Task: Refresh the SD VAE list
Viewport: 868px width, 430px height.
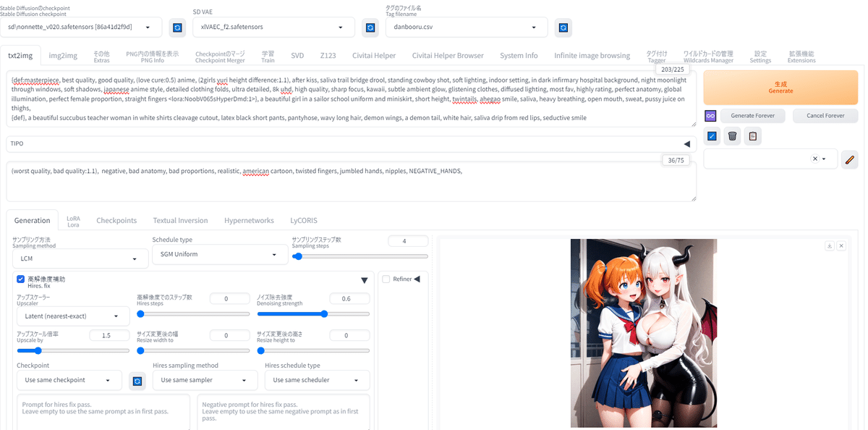Action: 370,27
